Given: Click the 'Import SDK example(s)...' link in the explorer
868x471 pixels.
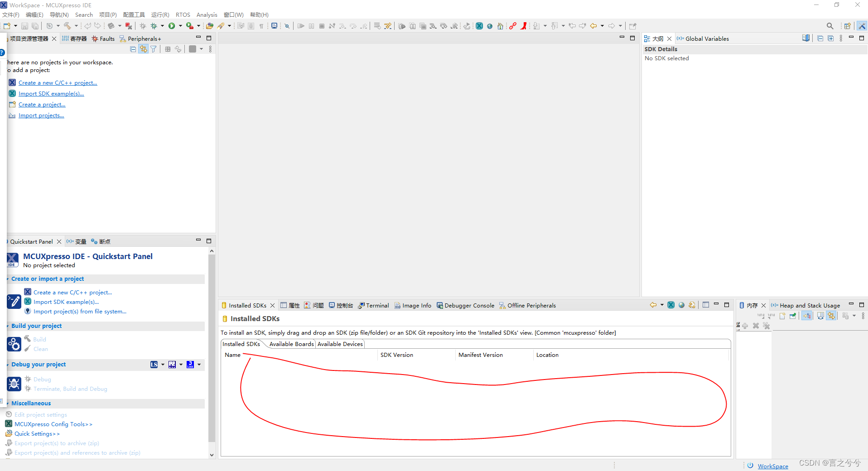Looking at the screenshot, I should (51, 94).
